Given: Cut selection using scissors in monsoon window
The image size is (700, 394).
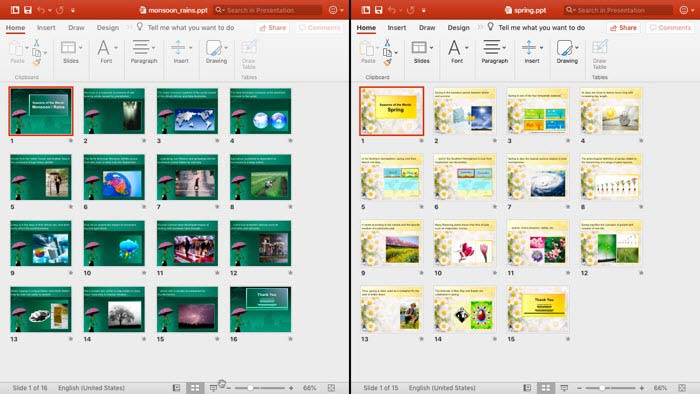Looking at the screenshot, I should pos(37,43).
